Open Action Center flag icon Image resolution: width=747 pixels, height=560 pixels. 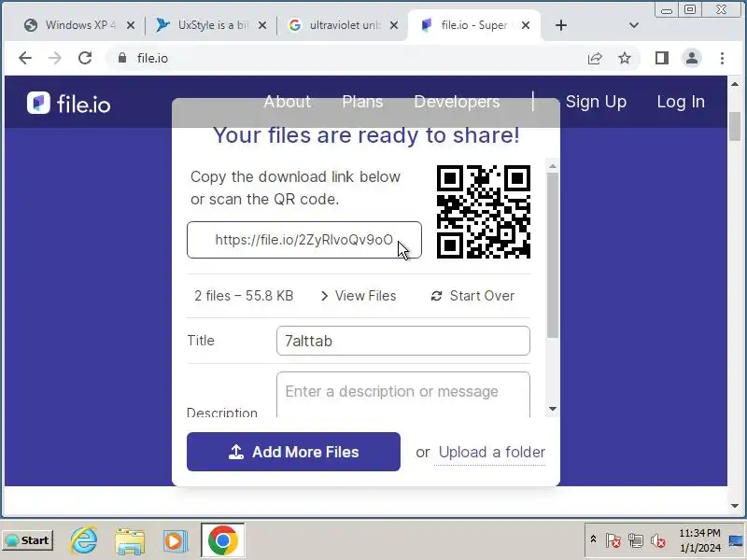point(613,540)
